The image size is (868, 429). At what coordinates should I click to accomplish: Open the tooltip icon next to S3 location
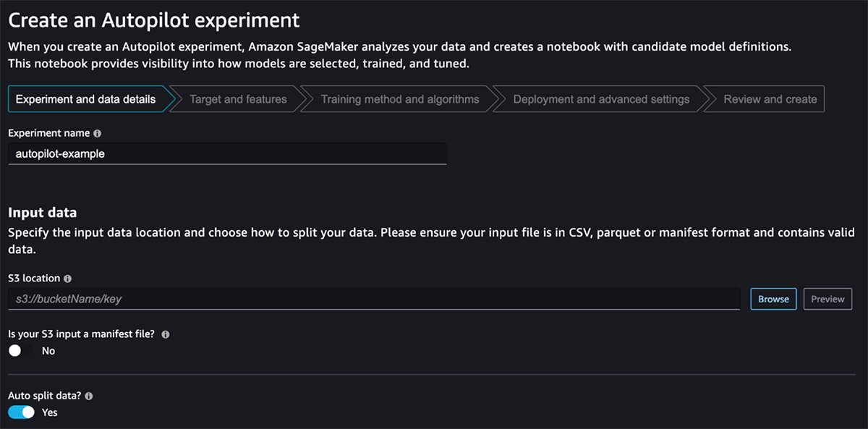click(x=67, y=278)
